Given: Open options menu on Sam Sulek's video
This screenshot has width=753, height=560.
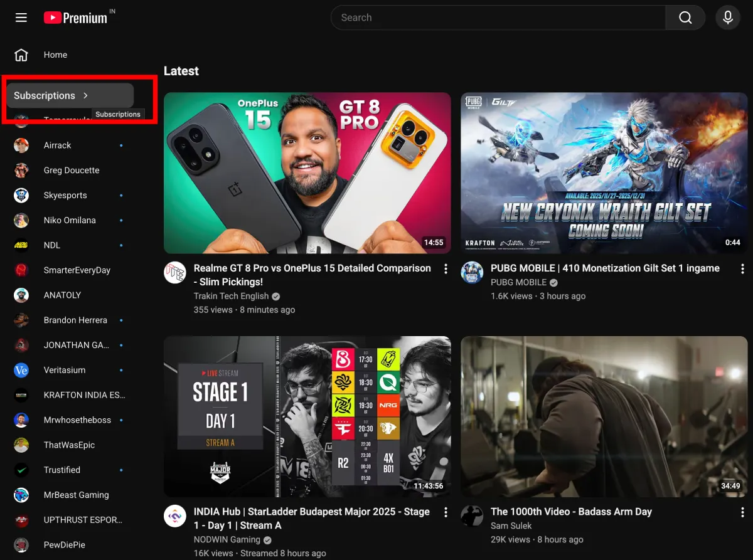Looking at the screenshot, I should tap(742, 512).
